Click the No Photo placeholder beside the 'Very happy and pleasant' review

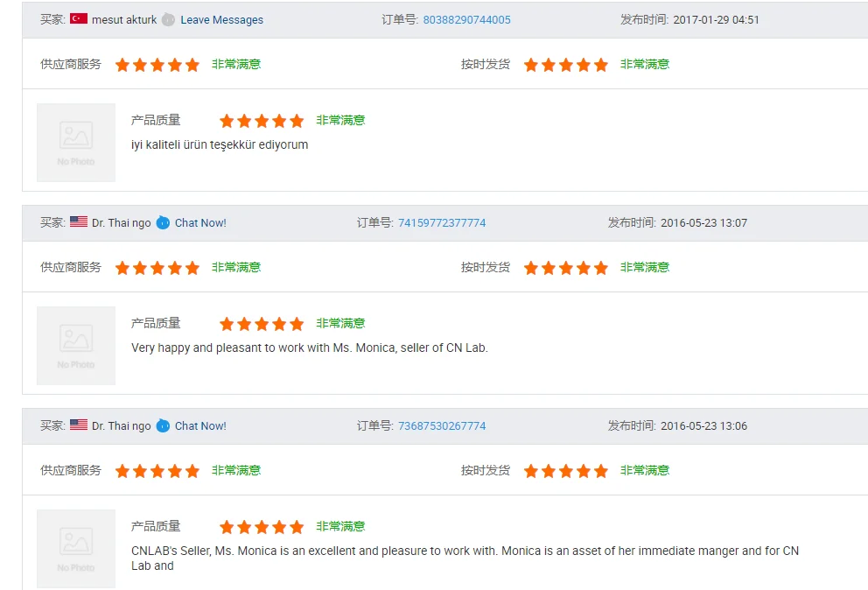[76, 346]
